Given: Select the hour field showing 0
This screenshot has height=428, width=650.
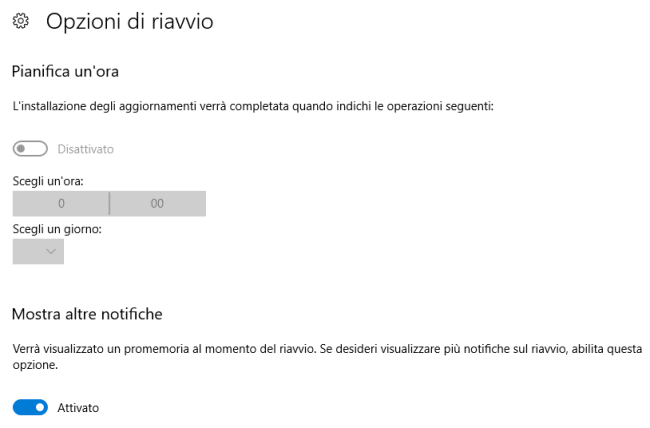Looking at the screenshot, I should tap(61, 204).
